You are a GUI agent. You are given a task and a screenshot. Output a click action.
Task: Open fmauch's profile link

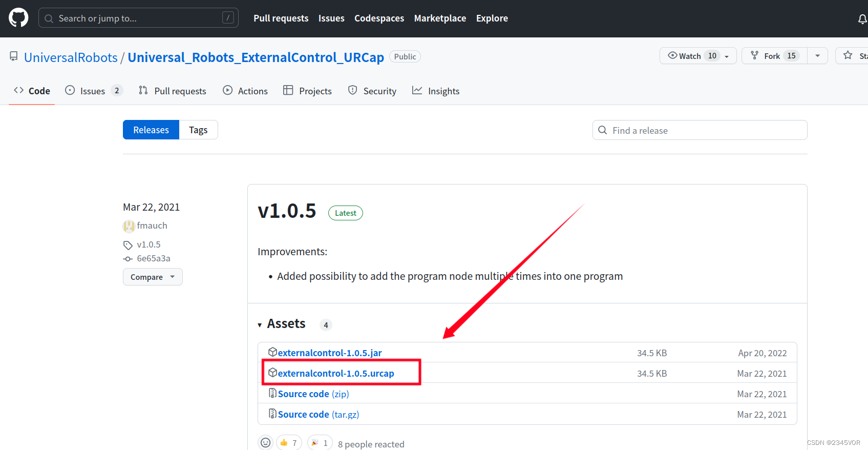[152, 226]
